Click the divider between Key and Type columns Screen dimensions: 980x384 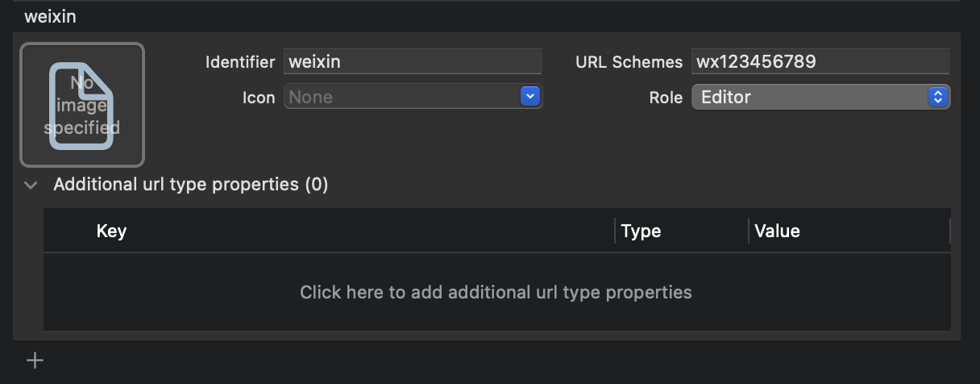tap(615, 232)
